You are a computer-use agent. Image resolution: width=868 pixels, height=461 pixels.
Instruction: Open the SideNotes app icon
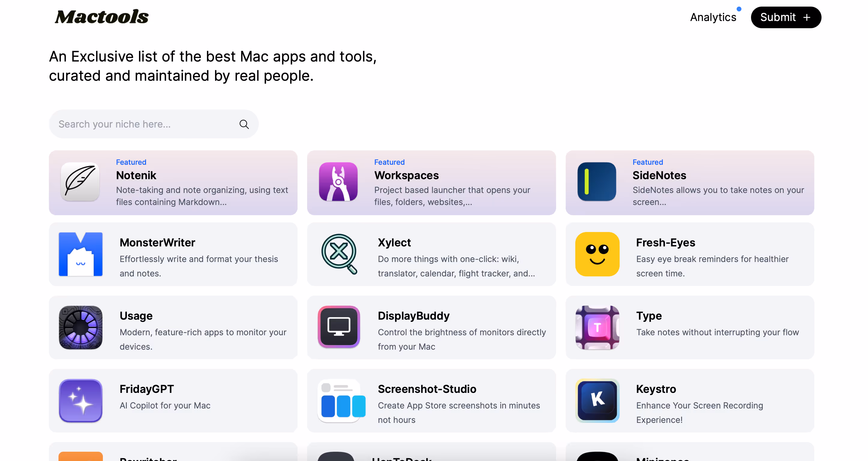coord(597,182)
